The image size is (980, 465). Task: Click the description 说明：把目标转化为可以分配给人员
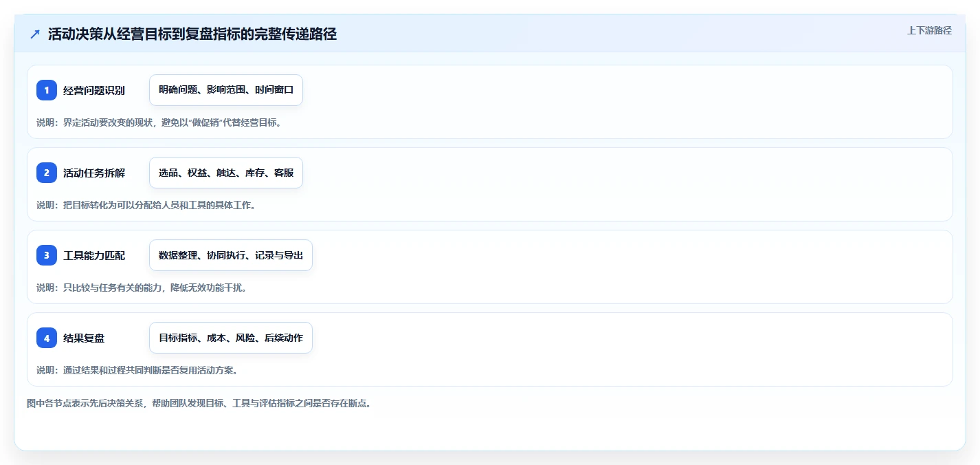(x=146, y=205)
